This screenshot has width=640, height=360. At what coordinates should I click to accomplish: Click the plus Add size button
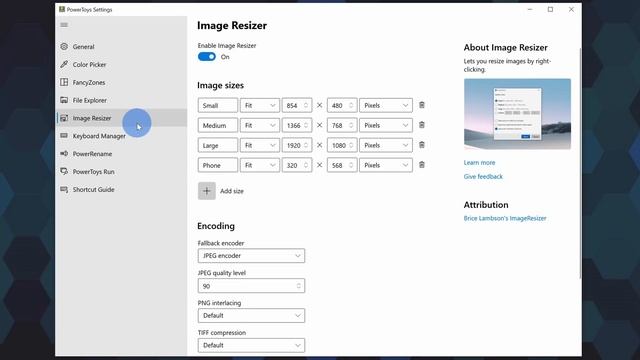coord(207,191)
